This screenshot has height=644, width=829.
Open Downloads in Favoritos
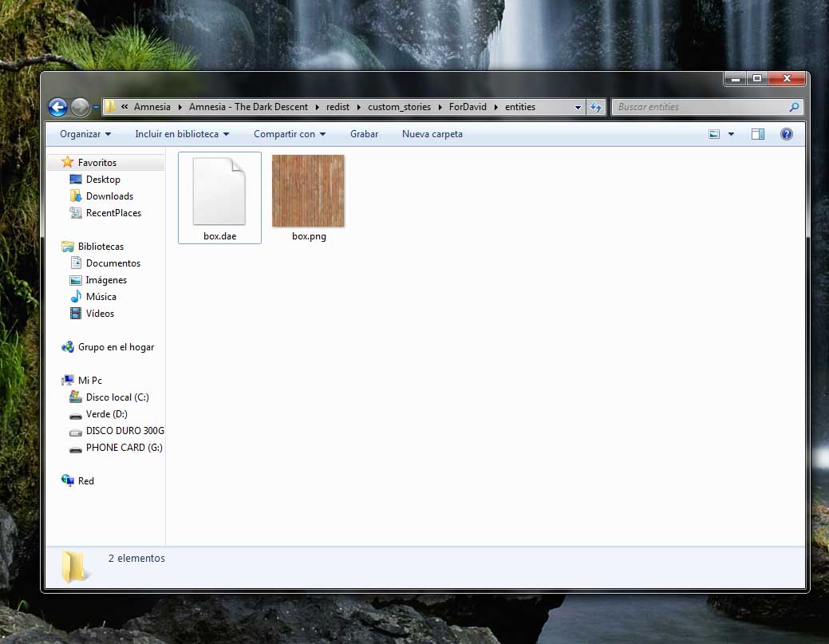(109, 196)
